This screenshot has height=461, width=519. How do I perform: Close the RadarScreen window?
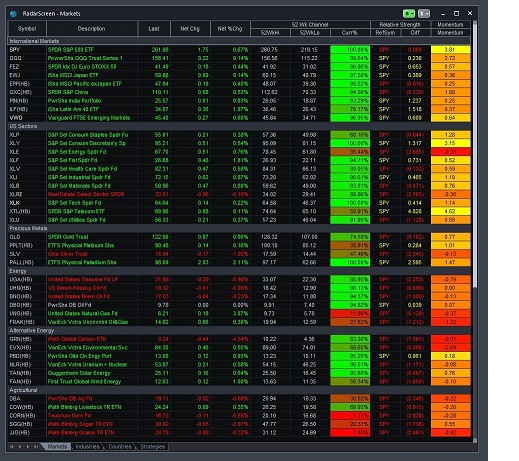tap(470, 13)
